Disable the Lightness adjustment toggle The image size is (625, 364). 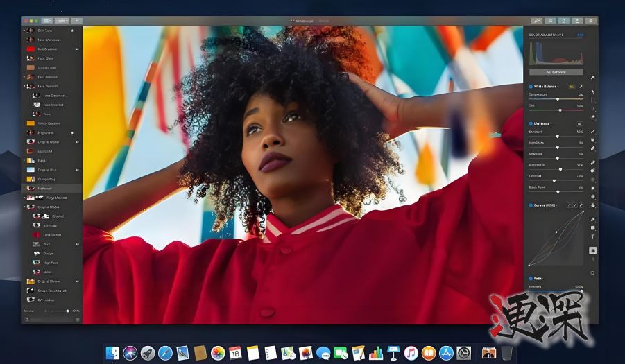click(531, 123)
